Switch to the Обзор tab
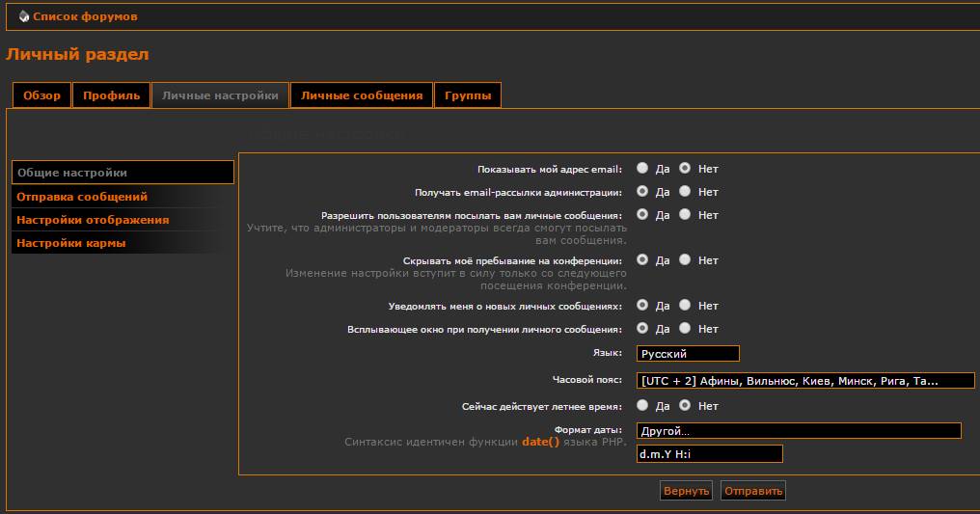980x514 pixels. click(41, 95)
